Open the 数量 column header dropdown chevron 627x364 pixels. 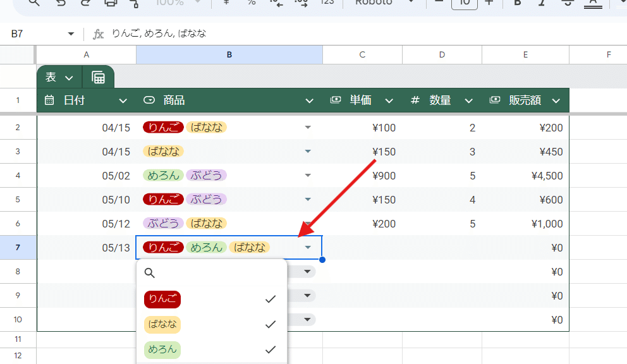468,101
